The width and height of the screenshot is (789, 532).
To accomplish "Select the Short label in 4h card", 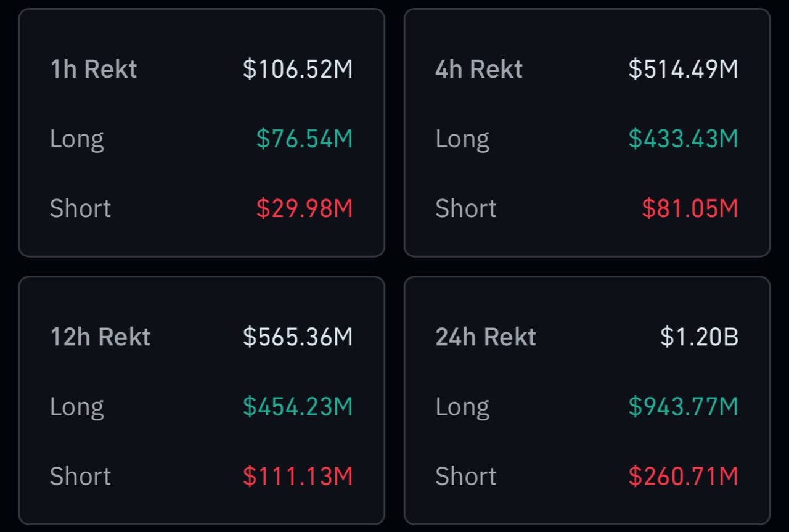I will coord(465,208).
